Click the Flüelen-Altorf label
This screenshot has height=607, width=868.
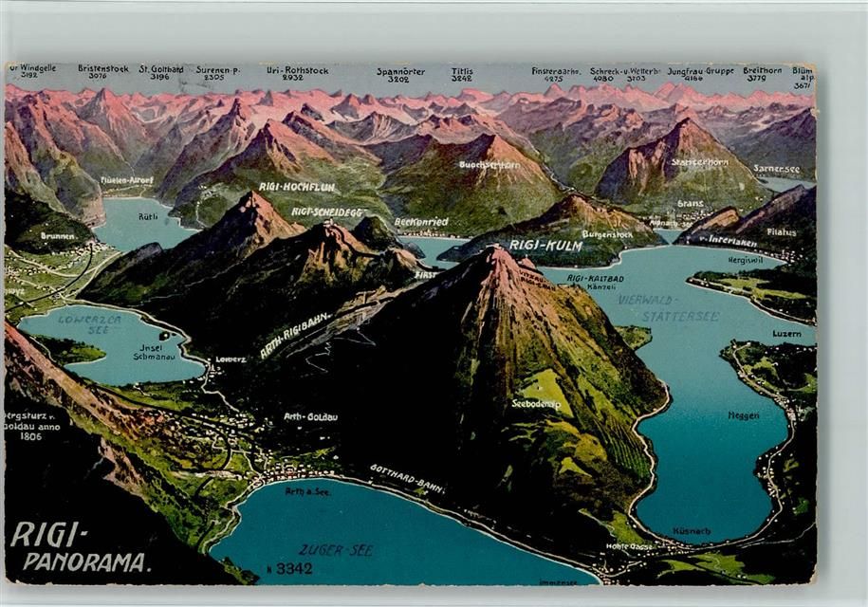point(127,180)
